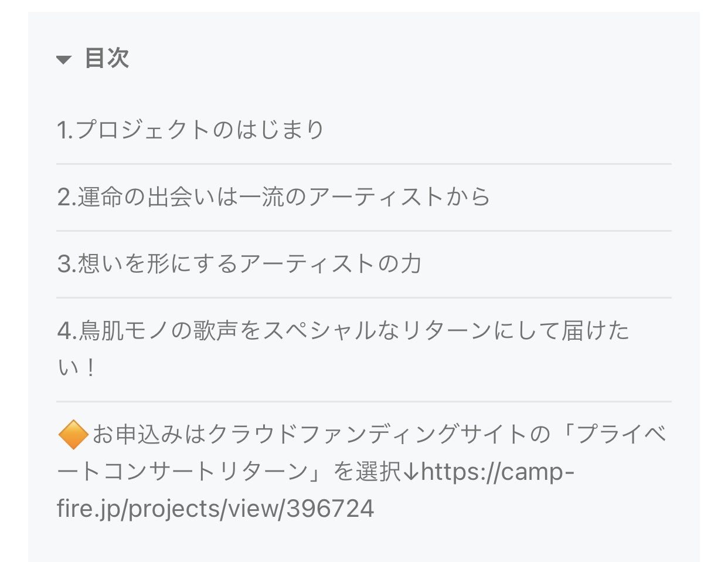Go to section 3 想いを形にするアーティストの力

(239, 264)
